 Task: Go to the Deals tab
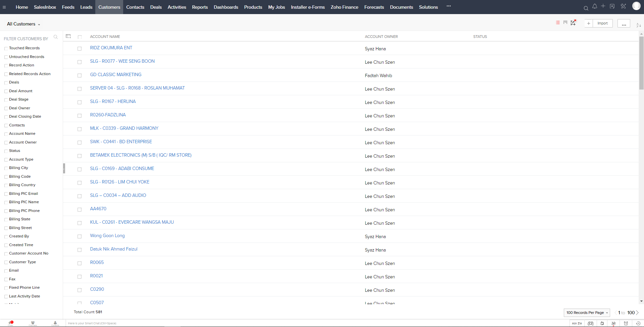pyautogui.click(x=156, y=7)
